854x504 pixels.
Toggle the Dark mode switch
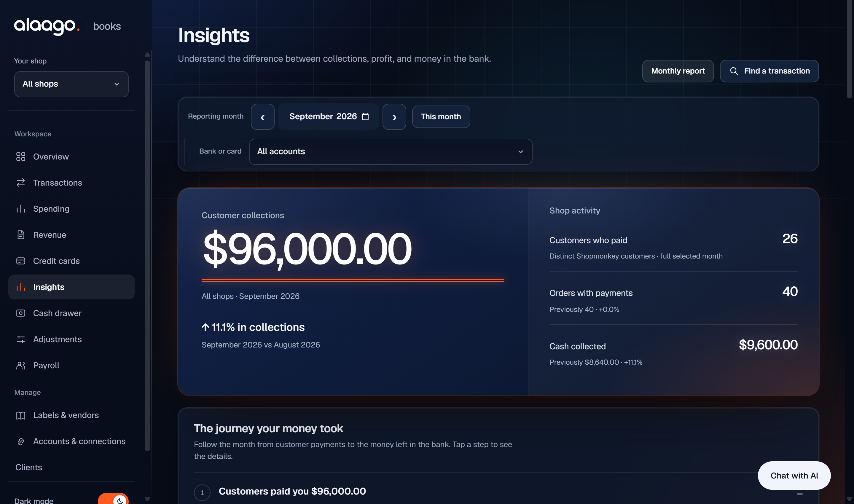pos(113,499)
